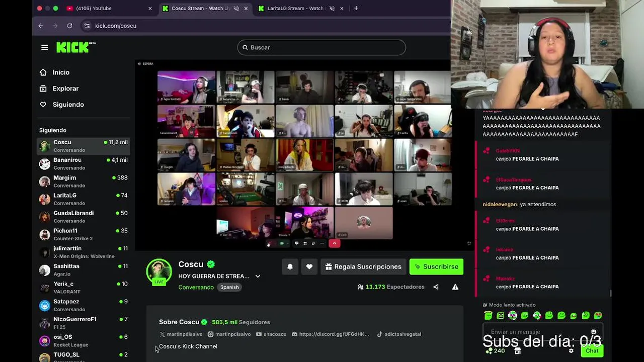Toggle the heart follow button
644x362 pixels.
tap(309, 267)
